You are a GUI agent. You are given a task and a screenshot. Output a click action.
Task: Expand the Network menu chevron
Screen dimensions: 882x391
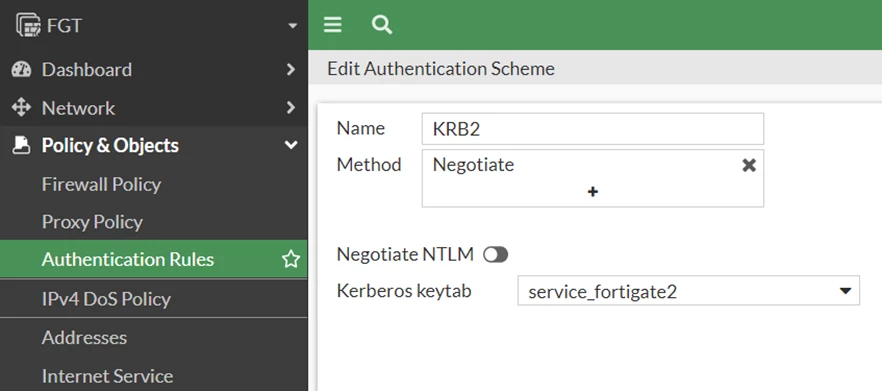click(291, 107)
